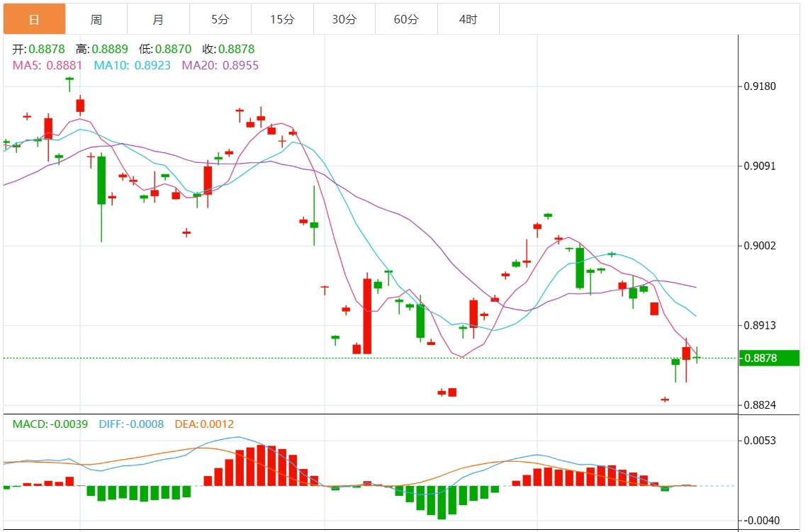Click the MA10: 0.8923 indicator label
The height and width of the screenshot is (532, 808).
[132, 65]
